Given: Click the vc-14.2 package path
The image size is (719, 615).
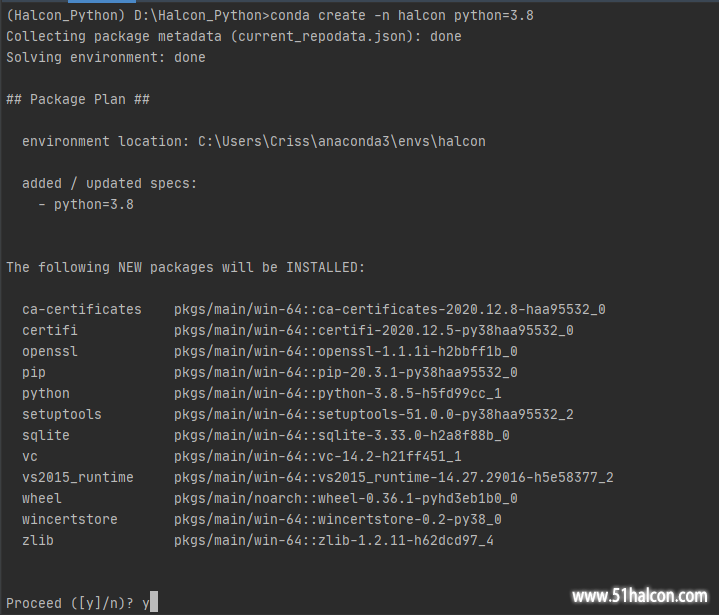Looking at the screenshot, I should click(x=318, y=457).
